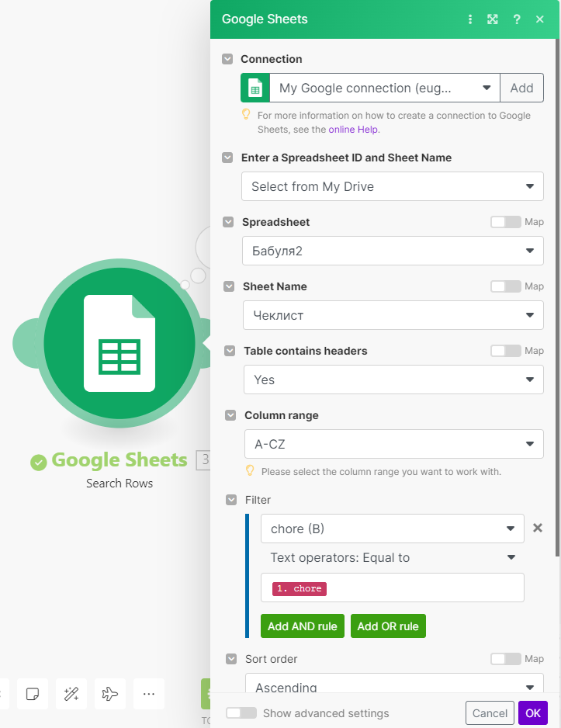Close the Google Sheets settings panel
Image resolution: width=561 pixels, height=728 pixels.
point(539,19)
